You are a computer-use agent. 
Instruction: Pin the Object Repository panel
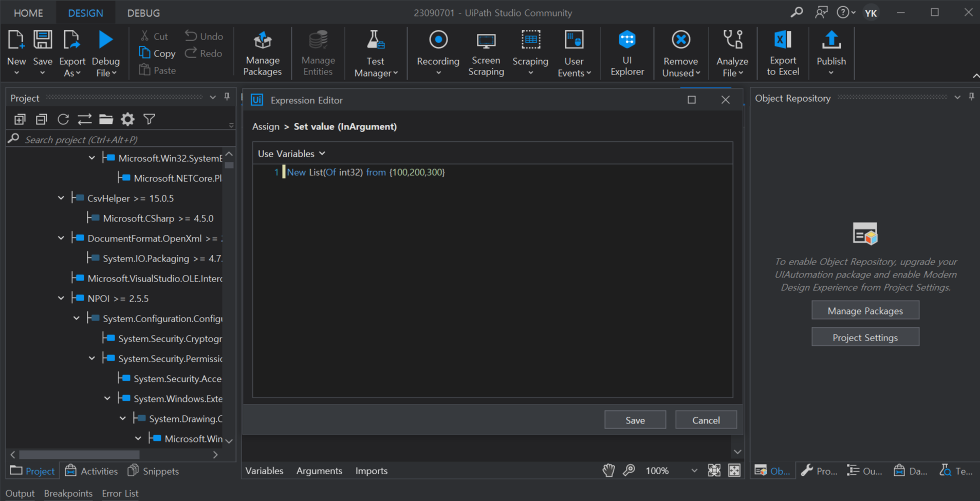pos(971,97)
